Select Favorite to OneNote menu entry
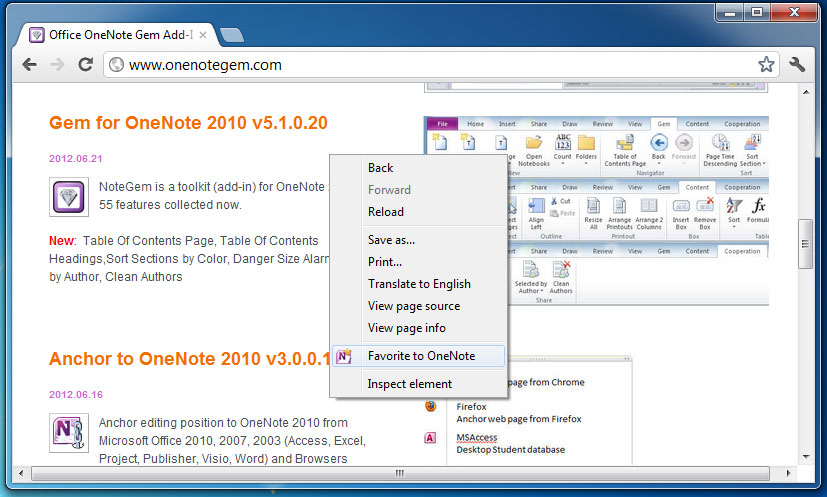Screen dimensions: 827x497 click(418, 356)
